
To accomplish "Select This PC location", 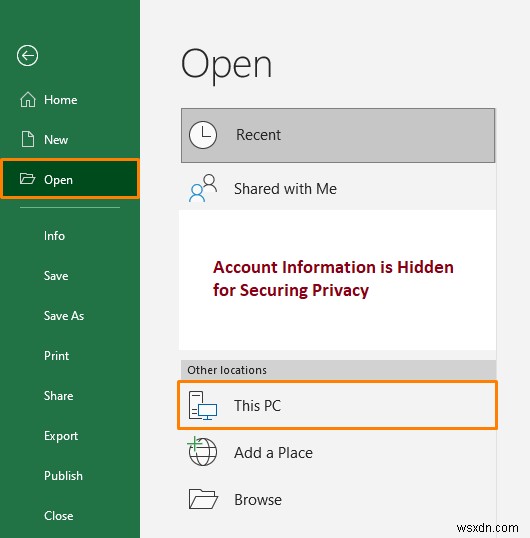I will tap(338, 405).
